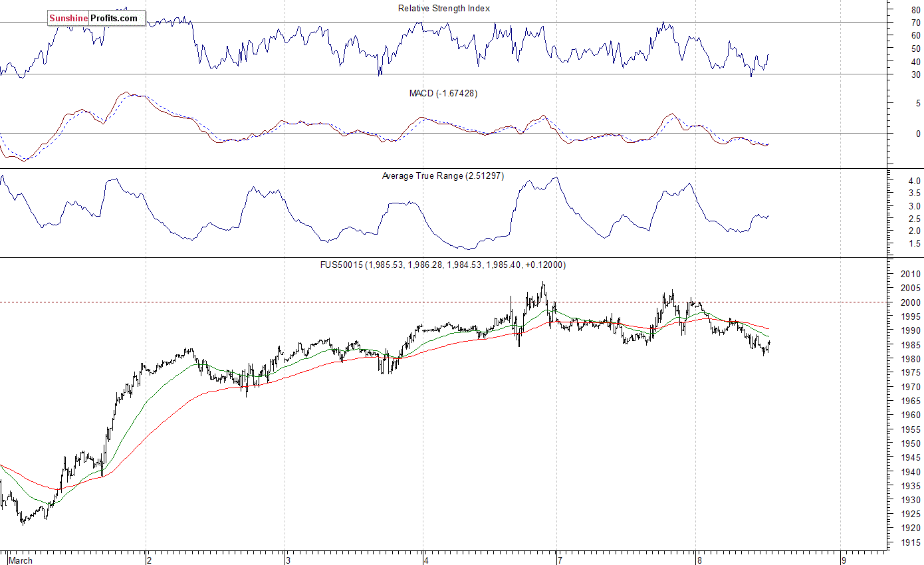The width and height of the screenshot is (924, 565).
Task: Click the day 3 date axis label
Action: (289, 560)
